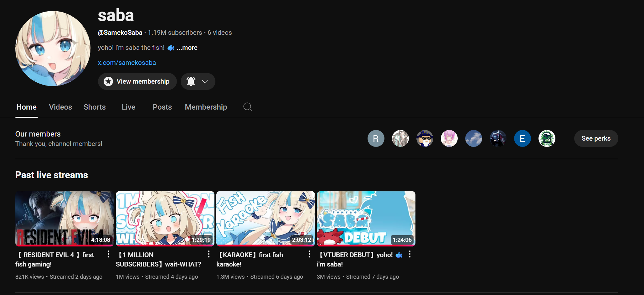The height and width of the screenshot is (295, 644).
Task: Click the 6 videos text
Action: click(x=220, y=33)
